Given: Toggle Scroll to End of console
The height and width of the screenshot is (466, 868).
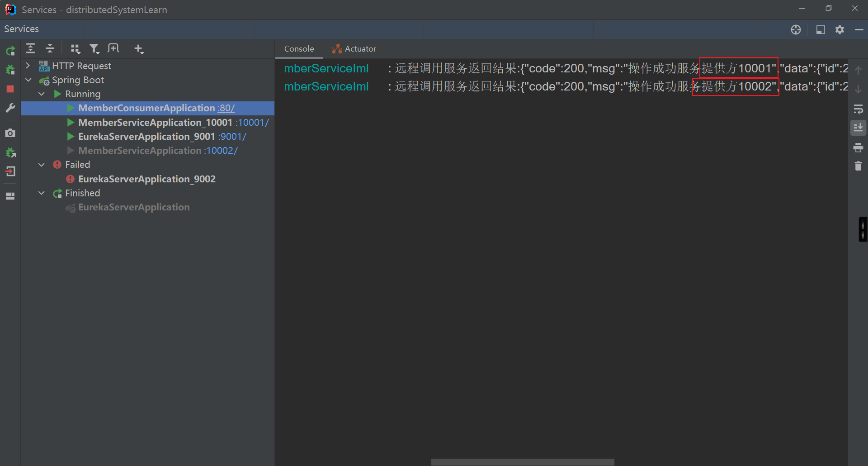Looking at the screenshot, I should (x=858, y=128).
